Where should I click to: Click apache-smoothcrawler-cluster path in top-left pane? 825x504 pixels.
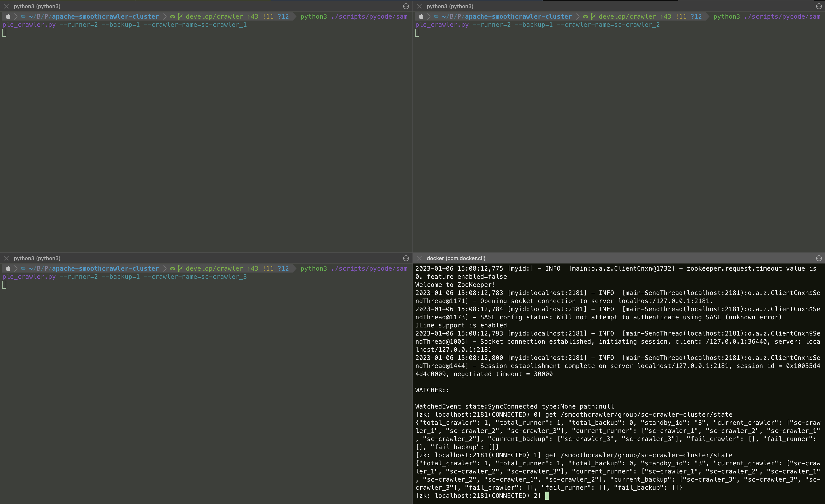pos(106,16)
